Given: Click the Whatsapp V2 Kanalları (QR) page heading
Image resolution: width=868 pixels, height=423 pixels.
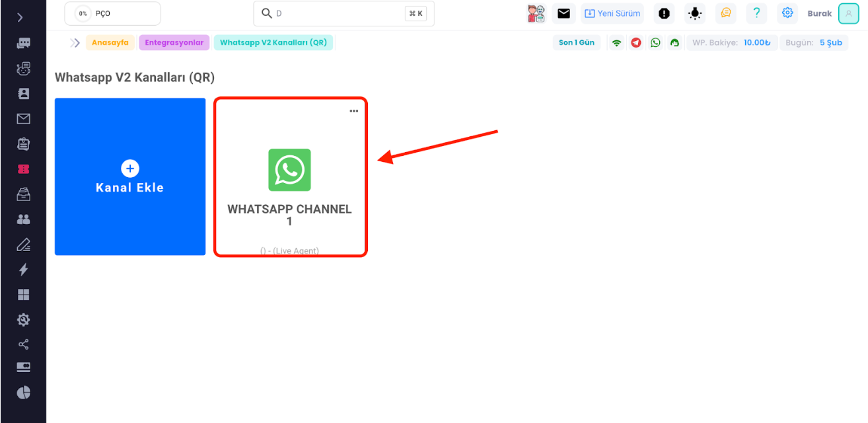Looking at the screenshot, I should click(135, 77).
